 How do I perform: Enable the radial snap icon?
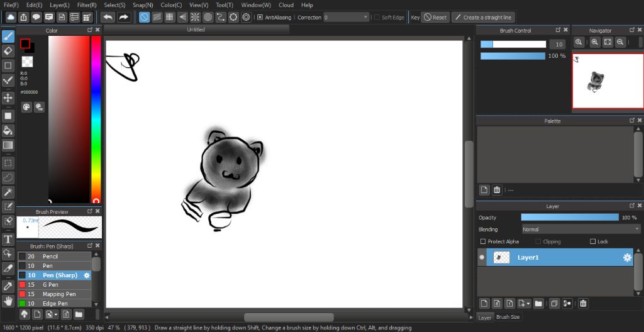[x=195, y=17]
